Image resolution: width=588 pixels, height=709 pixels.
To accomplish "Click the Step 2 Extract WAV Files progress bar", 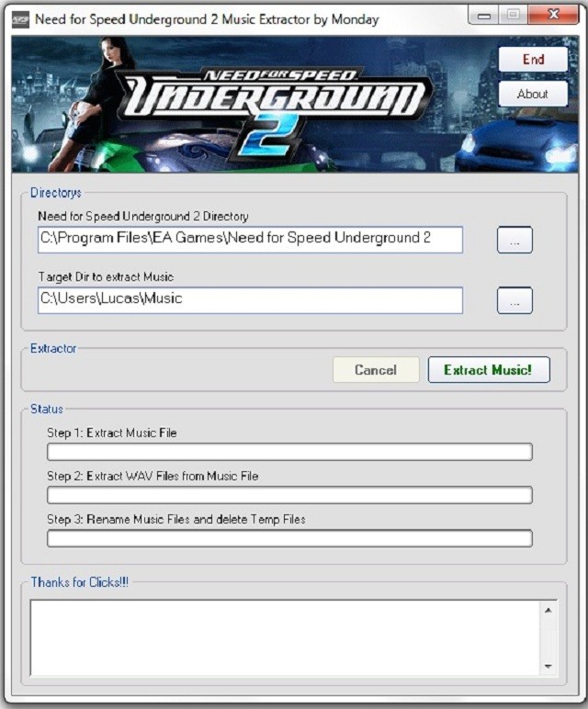I will tap(289, 495).
